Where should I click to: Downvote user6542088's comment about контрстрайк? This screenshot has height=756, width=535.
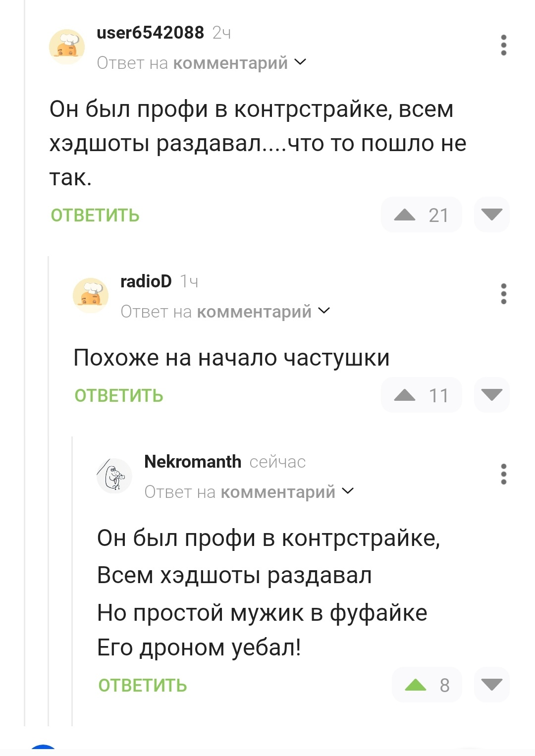click(491, 215)
